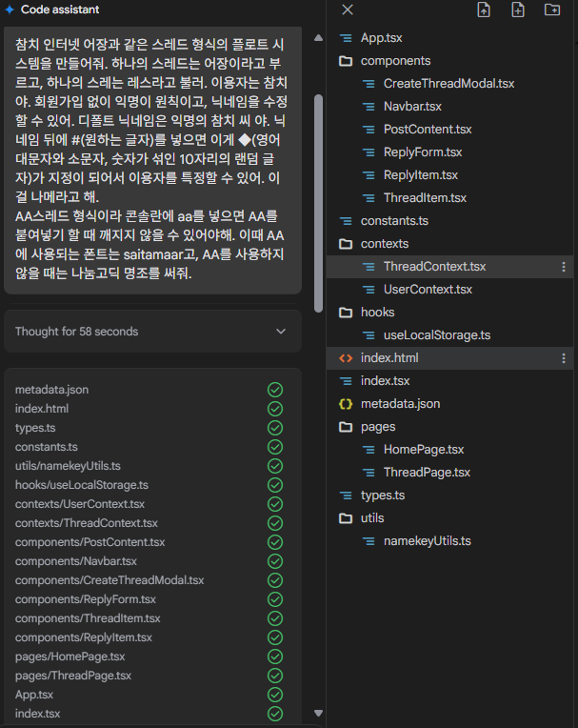Click the new folder icon
The height and width of the screenshot is (728, 578).
click(552, 10)
